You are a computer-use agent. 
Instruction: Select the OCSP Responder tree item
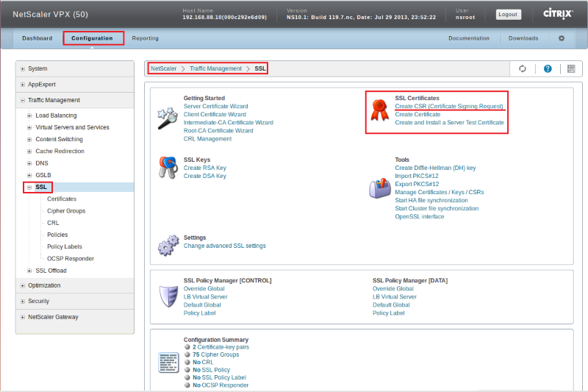[71, 259]
